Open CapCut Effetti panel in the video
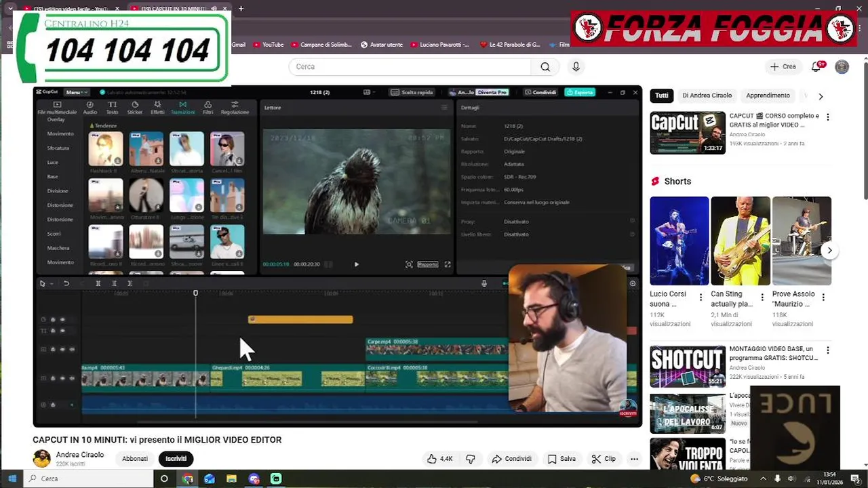868x488 pixels. pyautogui.click(x=157, y=108)
